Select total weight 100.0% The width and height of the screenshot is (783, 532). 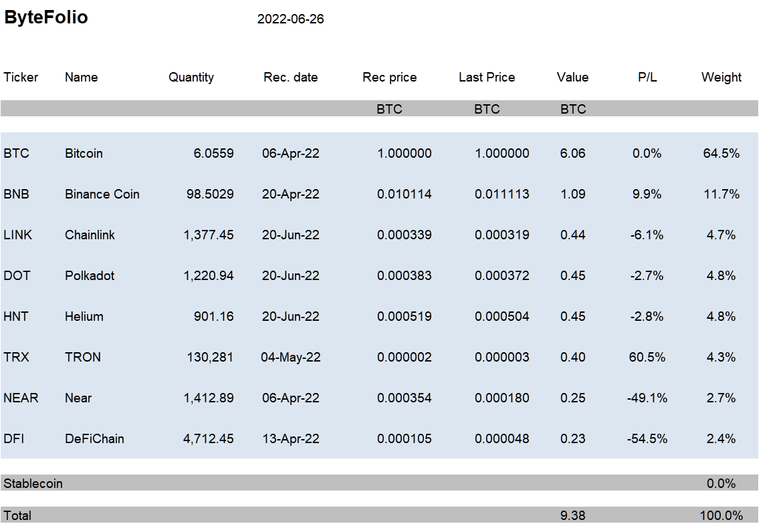coord(721,516)
